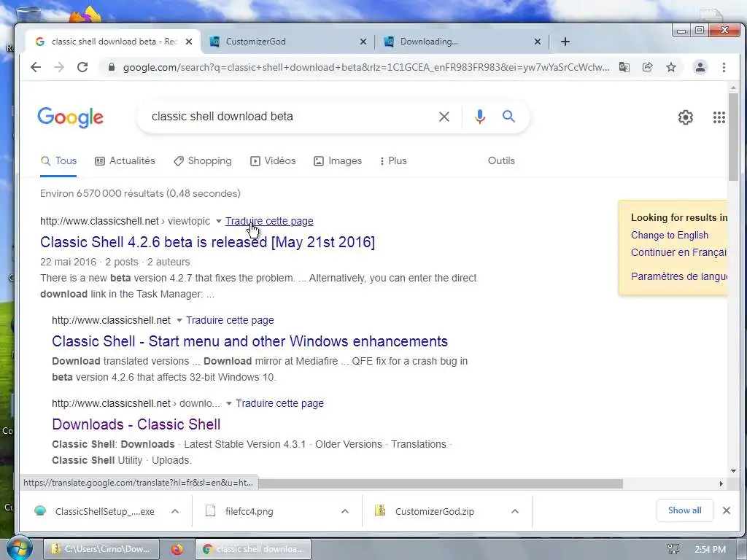The width and height of the screenshot is (747, 560).
Task: Expand the Plus filter menu
Action: [x=393, y=161]
